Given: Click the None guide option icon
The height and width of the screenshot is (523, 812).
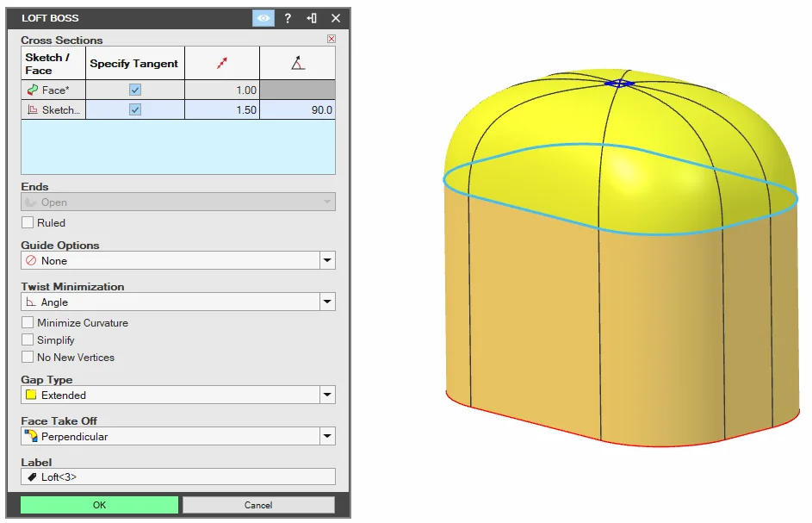Looking at the screenshot, I should click(31, 260).
